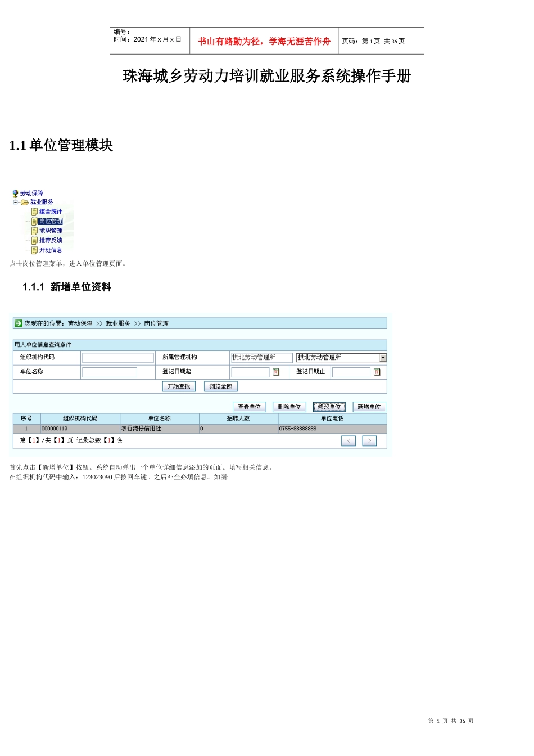Select the highlighted 岗位管理 menu entry
This screenshot has height=756, width=534.
coord(51,222)
